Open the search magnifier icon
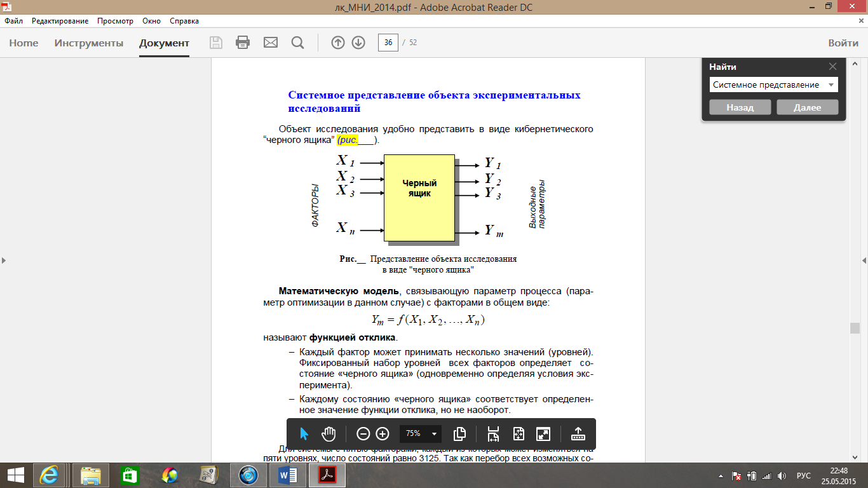Viewport: 868px width, 488px height. (x=297, y=43)
